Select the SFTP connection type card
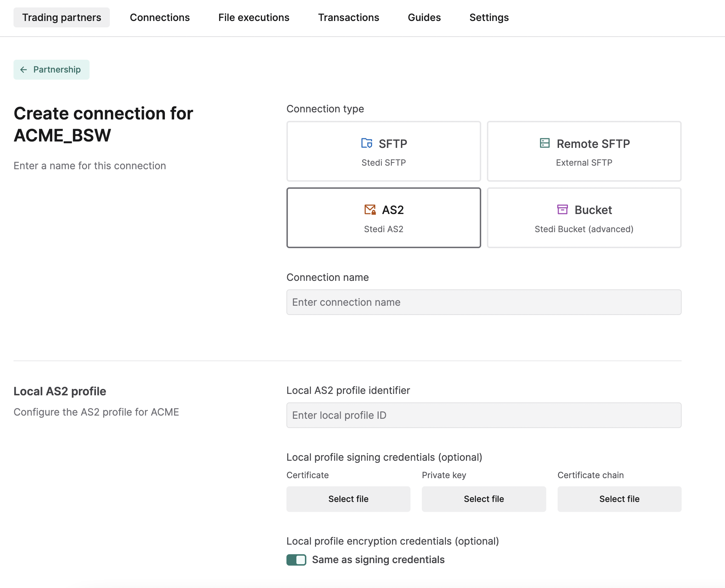The image size is (725, 588). coord(384,151)
